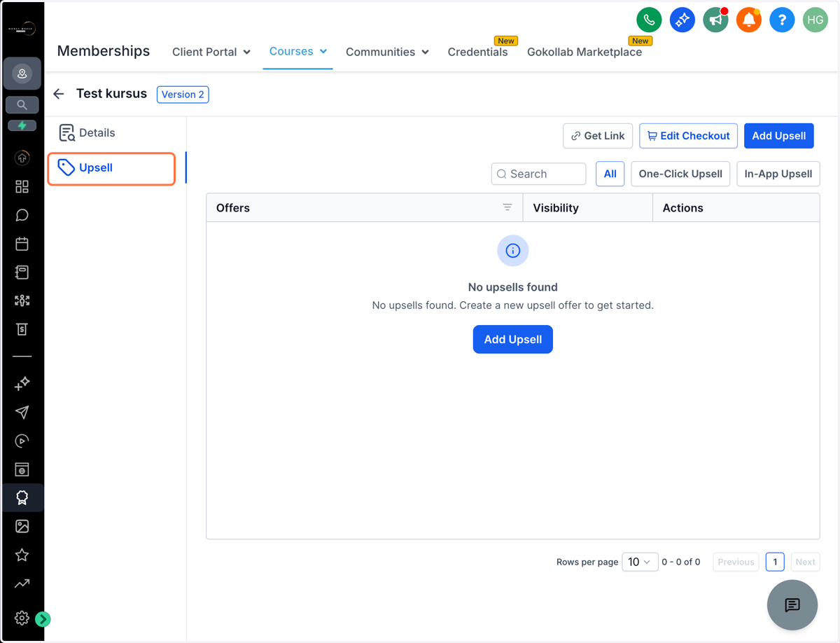This screenshot has height=643, width=840.
Task: Open quick actions lightning bolt
Action: tap(22, 125)
